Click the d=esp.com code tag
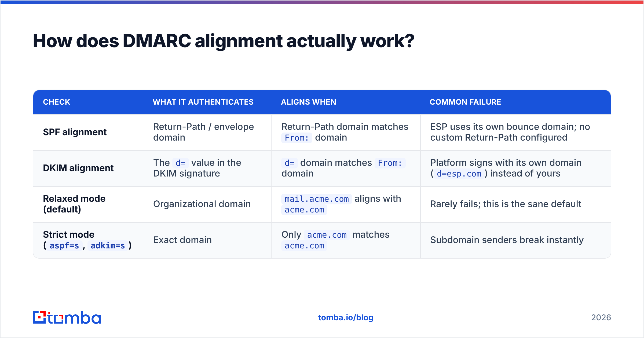This screenshot has height=338, width=644. (x=459, y=174)
